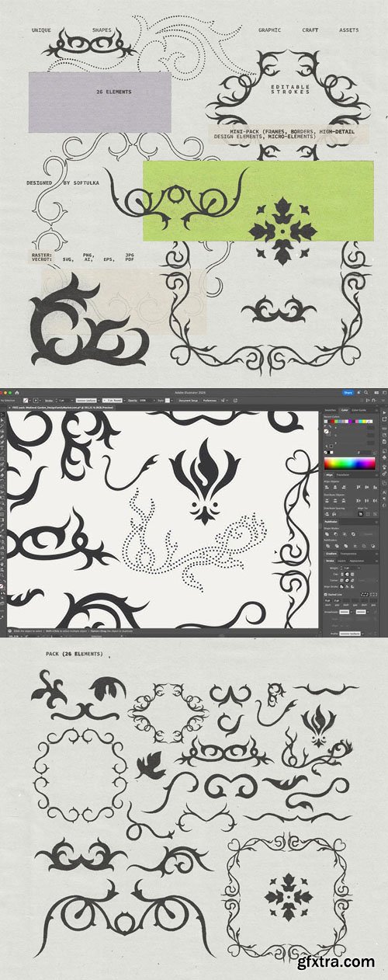388x980 pixels.
Task: Open the Profile dropdown in Stroke panel
Action: coord(362,634)
